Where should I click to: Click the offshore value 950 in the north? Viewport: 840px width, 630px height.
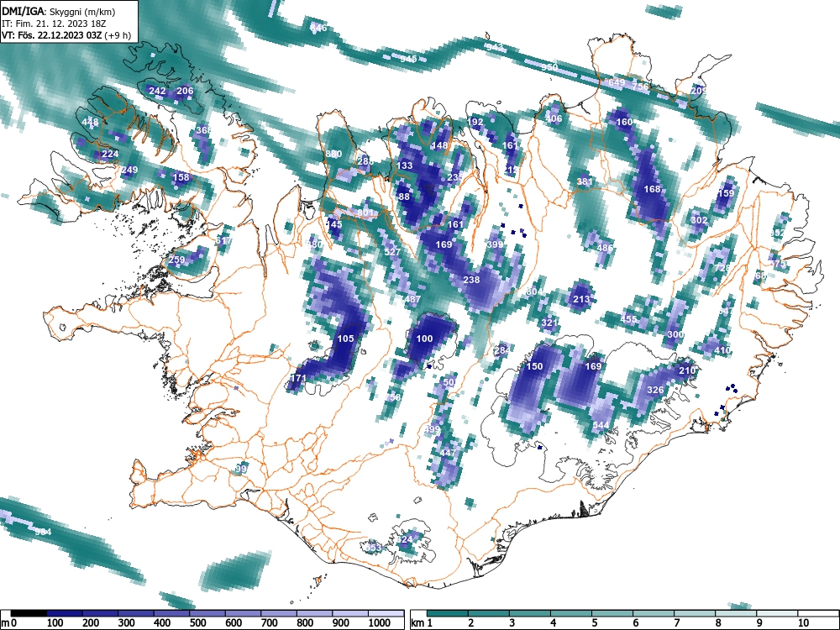549,67
